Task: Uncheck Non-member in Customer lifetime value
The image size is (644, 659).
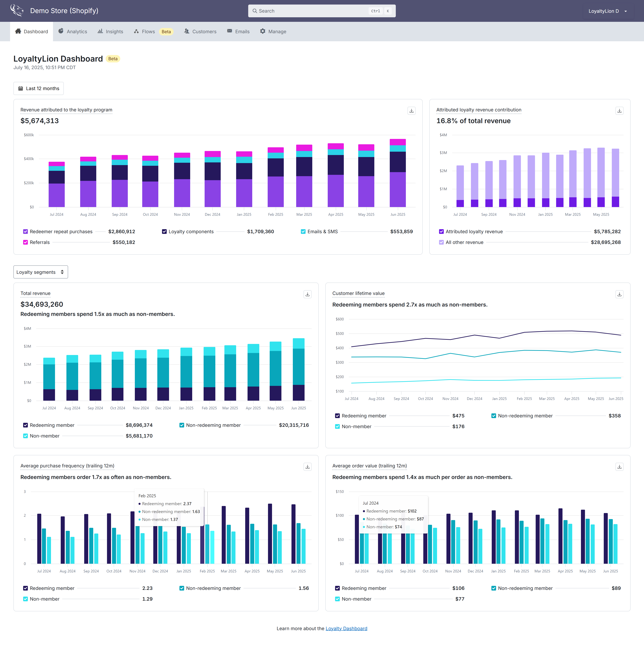Action: pyautogui.click(x=337, y=427)
